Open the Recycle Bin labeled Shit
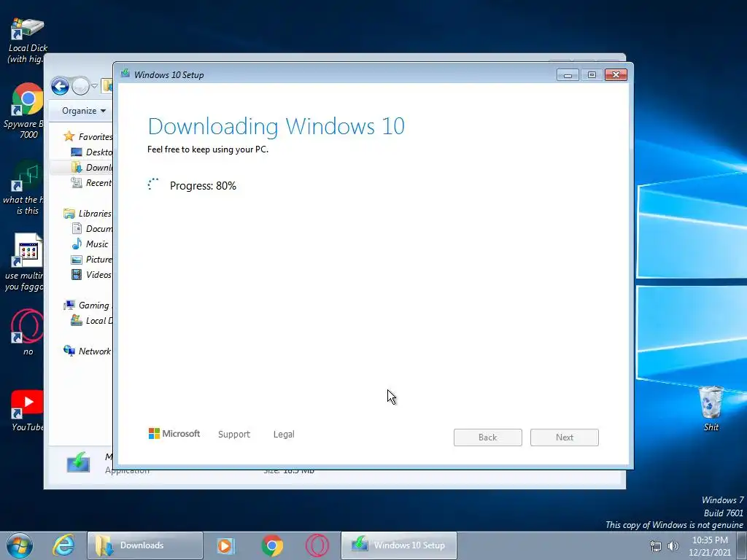This screenshot has height=560, width=747. coord(711,408)
